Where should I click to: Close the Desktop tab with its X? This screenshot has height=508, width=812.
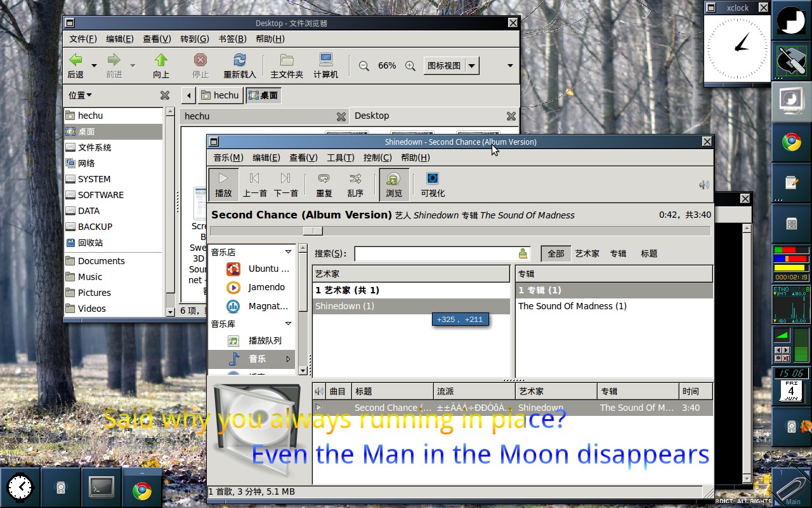click(x=511, y=116)
